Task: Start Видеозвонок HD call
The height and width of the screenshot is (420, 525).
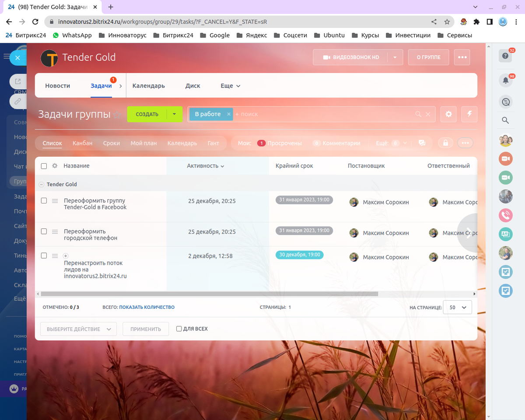Action: [x=351, y=57]
